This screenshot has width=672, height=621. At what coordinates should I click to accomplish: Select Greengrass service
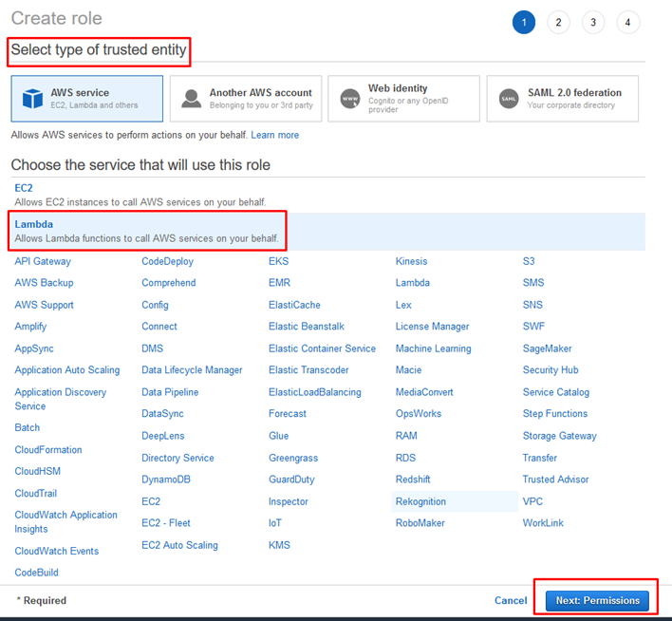tap(293, 458)
